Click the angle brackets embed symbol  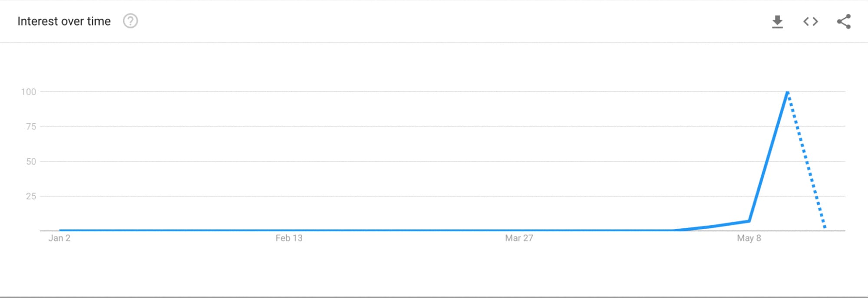pos(810,21)
